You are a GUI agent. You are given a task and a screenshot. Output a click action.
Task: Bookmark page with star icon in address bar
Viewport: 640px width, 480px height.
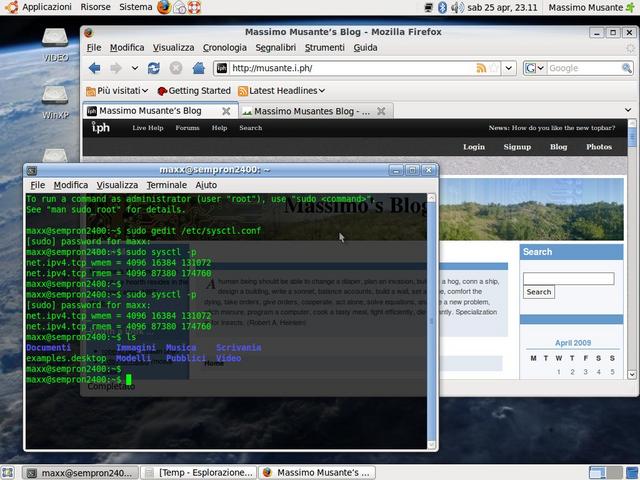pos(494,68)
